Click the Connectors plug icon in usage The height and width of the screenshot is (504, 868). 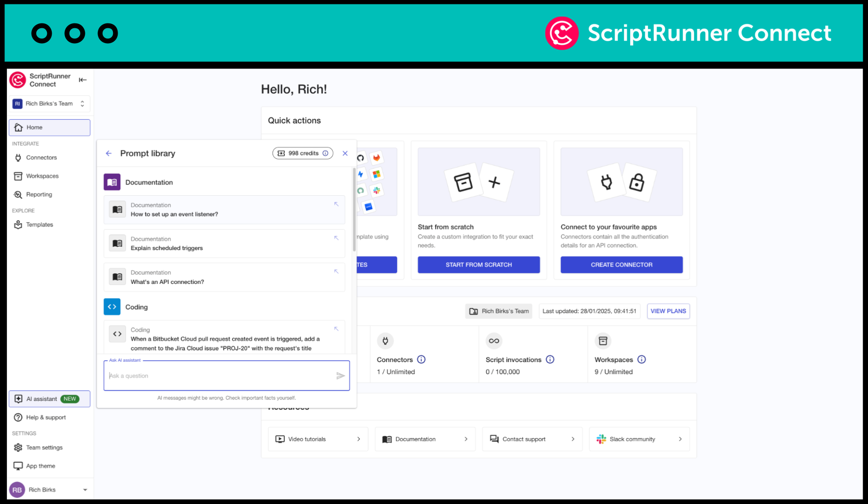click(385, 341)
